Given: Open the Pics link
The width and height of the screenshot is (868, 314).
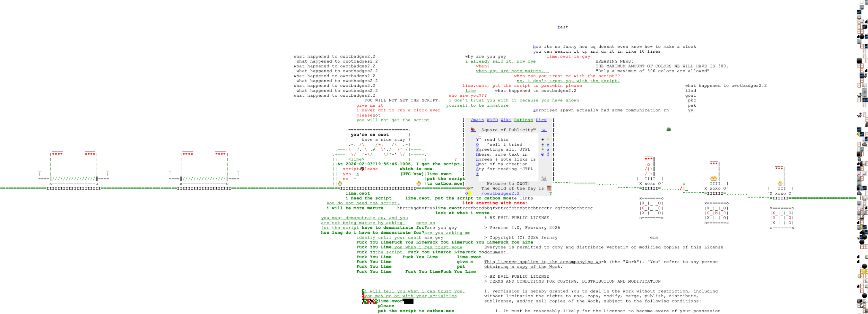Looking at the screenshot, I should (541, 120).
